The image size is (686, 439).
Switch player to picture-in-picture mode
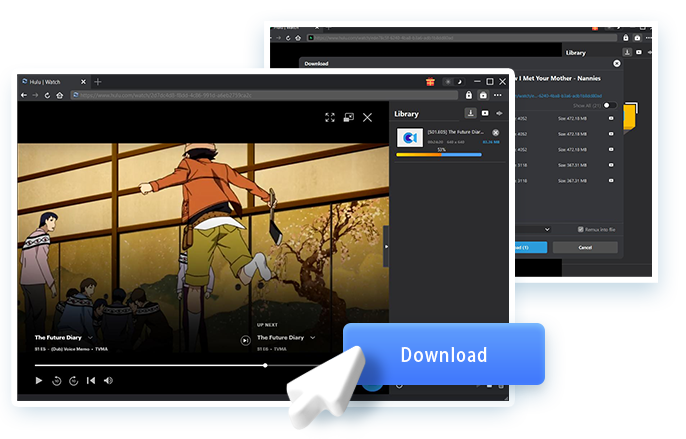[x=349, y=117]
